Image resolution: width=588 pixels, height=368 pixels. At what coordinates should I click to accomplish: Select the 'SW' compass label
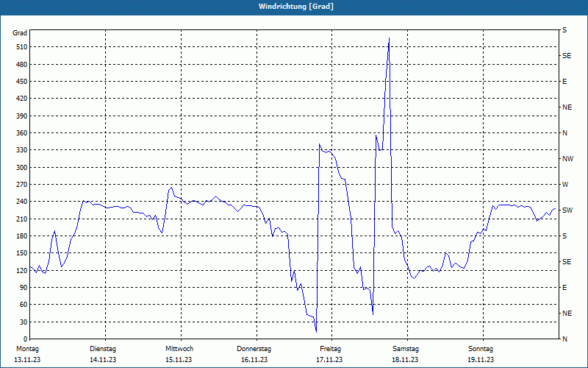point(567,210)
